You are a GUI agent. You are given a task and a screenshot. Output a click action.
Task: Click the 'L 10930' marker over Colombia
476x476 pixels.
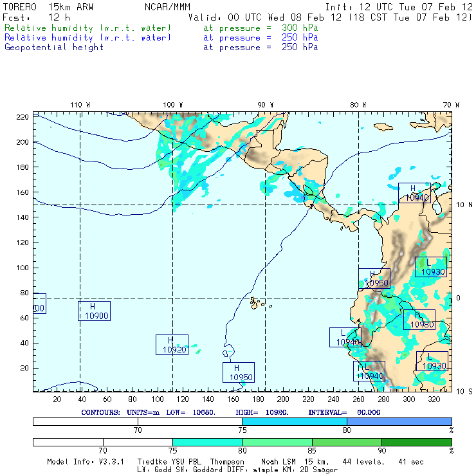431,267
